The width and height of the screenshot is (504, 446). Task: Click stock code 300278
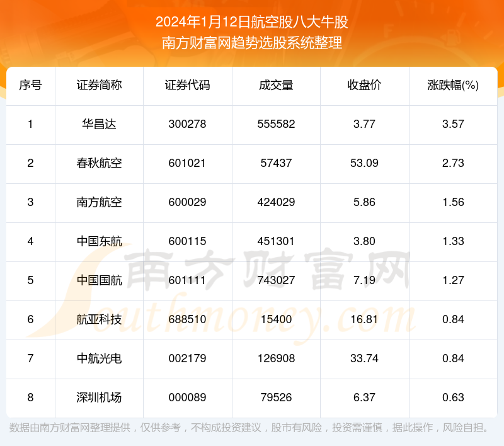[187, 124]
